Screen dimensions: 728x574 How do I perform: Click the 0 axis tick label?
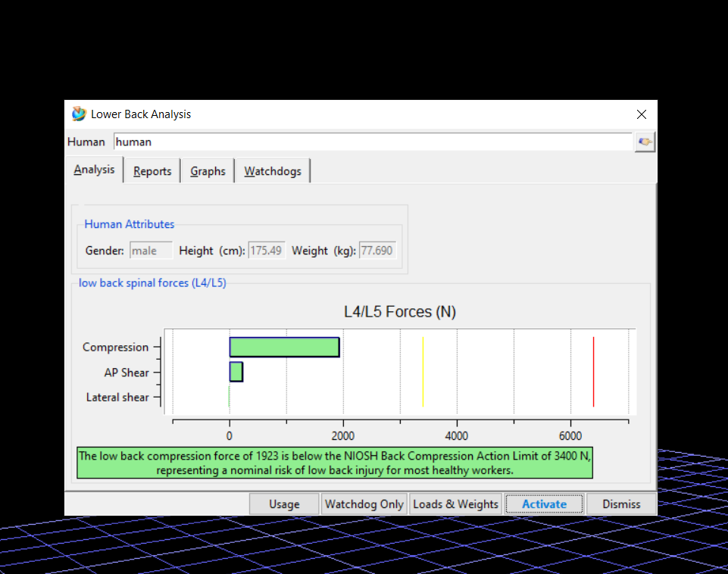click(x=229, y=435)
